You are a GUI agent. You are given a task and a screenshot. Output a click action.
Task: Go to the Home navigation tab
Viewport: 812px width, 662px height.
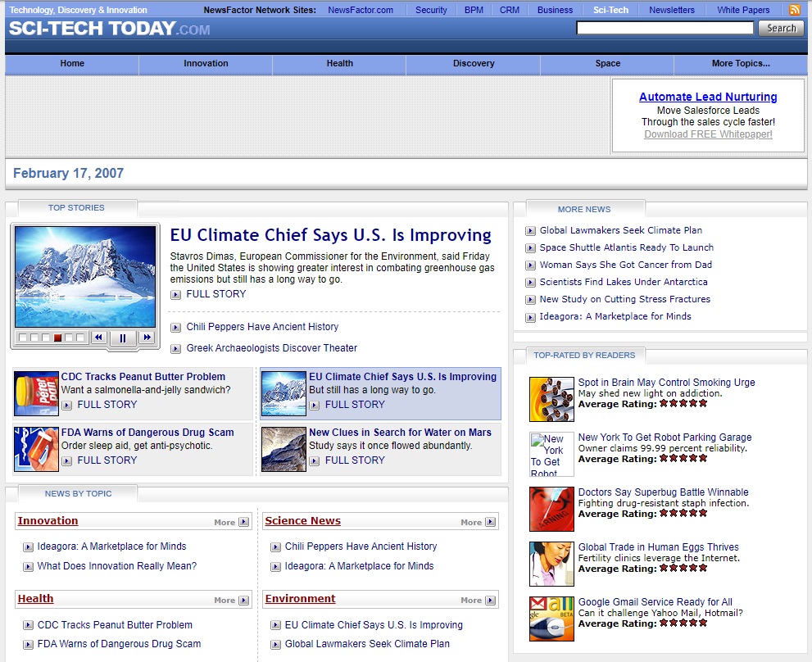point(72,64)
